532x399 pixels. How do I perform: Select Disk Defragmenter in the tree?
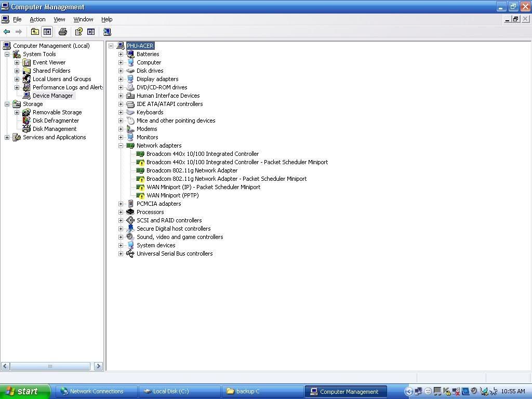[56, 121]
